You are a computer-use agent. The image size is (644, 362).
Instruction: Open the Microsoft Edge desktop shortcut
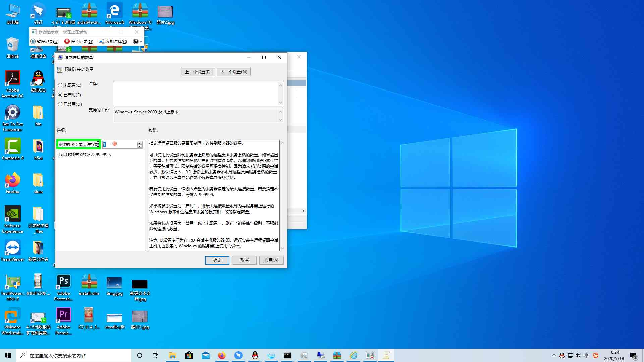[x=115, y=14]
